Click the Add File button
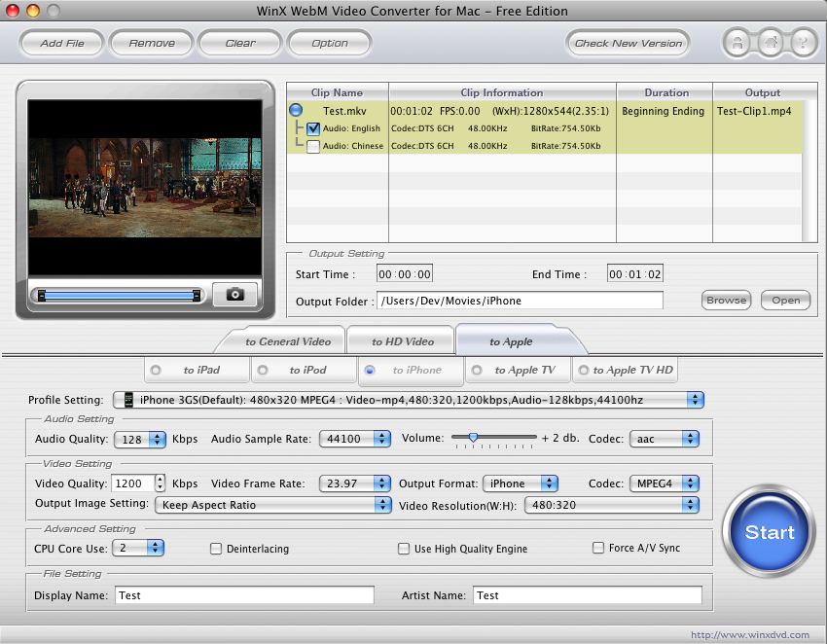Image resolution: width=827 pixels, height=644 pixels. pyautogui.click(x=61, y=43)
